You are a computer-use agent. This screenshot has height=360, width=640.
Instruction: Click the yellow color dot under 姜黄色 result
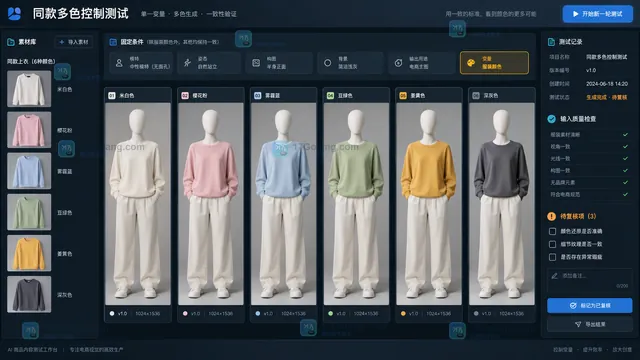tap(403, 313)
